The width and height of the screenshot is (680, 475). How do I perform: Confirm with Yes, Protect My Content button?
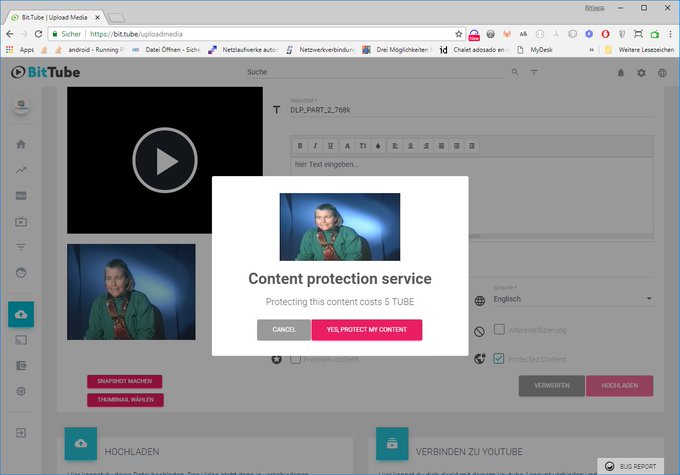(x=366, y=330)
